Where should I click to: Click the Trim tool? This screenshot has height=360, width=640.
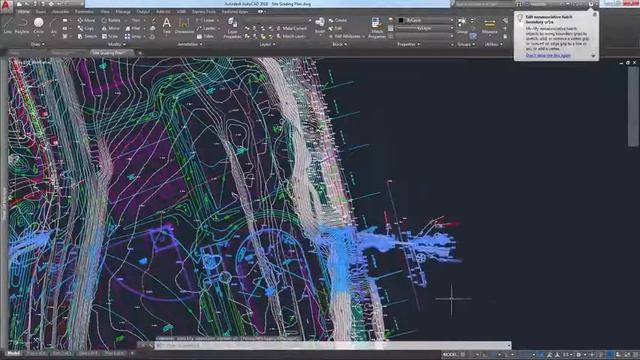(133, 20)
